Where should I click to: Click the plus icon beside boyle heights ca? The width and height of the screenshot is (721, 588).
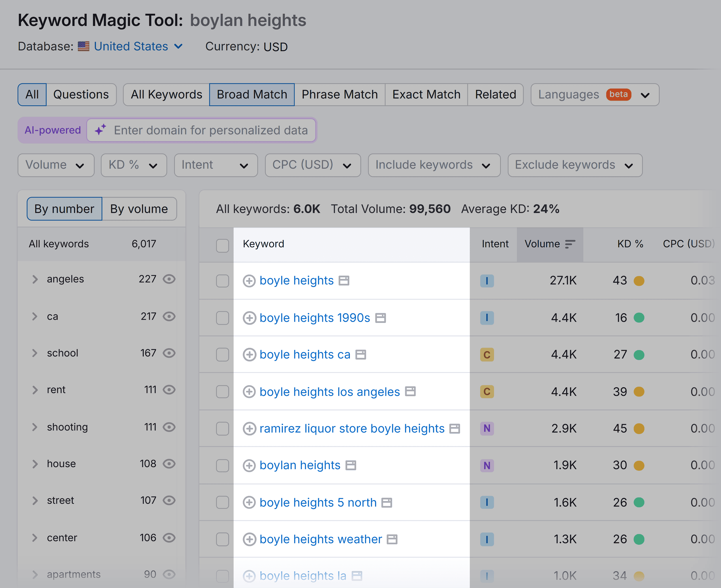249,355
